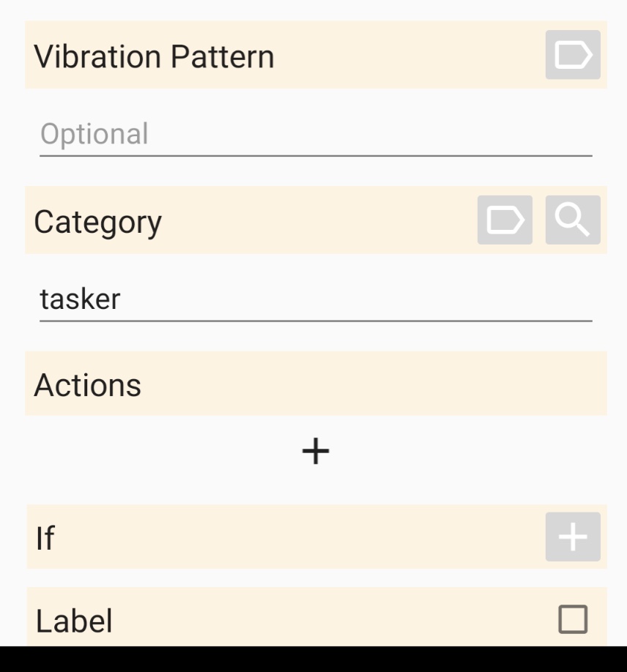627x672 pixels.
Task: Focus the Vibration Pattern Optional field
Action: coord(316,134)
